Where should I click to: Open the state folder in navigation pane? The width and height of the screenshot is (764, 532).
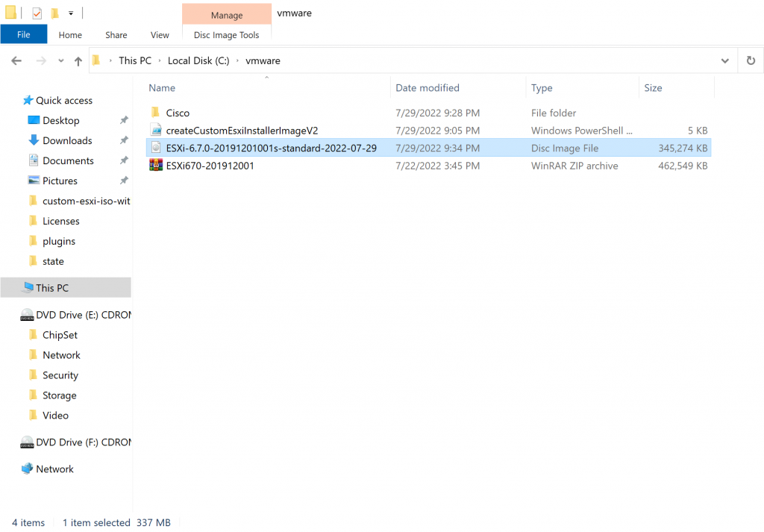point(53,261)
